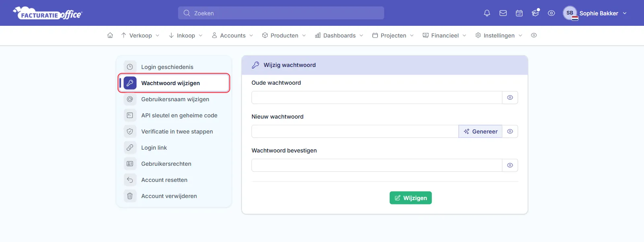Show the Wachtwoord bevestigen value

click(510, 165)
